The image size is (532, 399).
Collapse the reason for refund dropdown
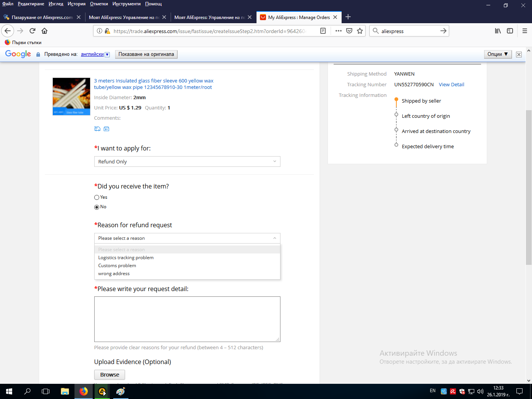tap(187, 238)
